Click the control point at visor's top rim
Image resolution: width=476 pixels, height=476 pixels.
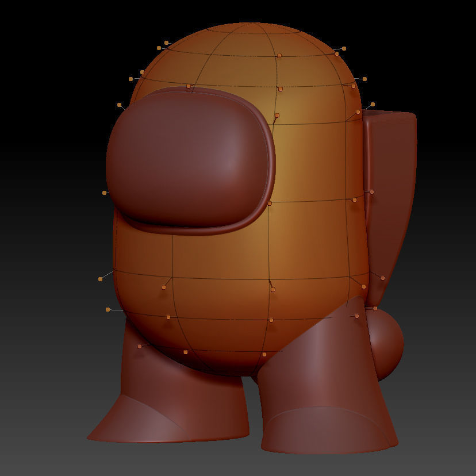tap(189, 86)
